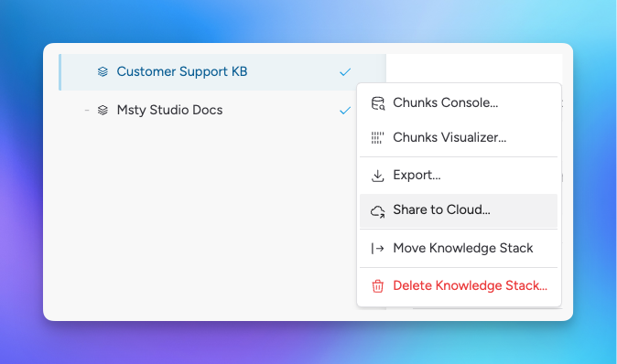Click the Move Knowledge Stack arrow icon

[378, 249]
